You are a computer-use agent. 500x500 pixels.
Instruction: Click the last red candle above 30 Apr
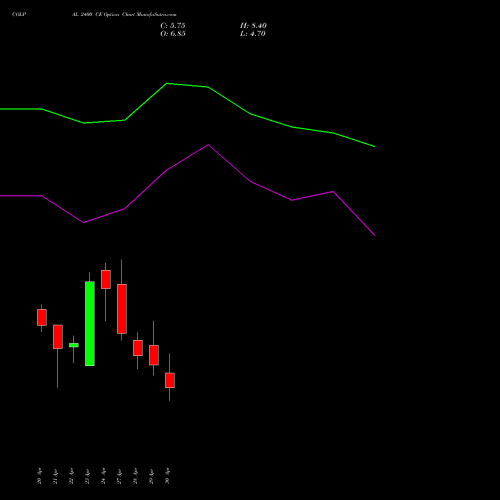coord(170,380)
